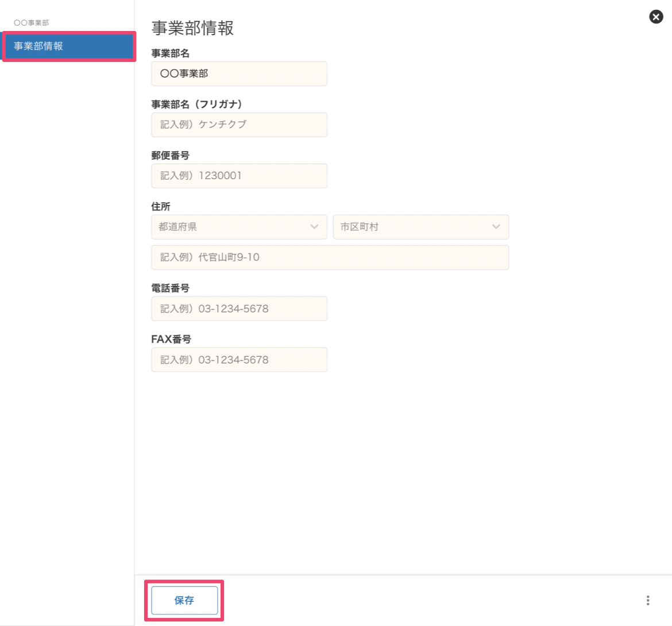Click the フリガナ field with ケンチクブ placeholder
Image resolution: width=672 pixels, height=626 pixels.
click(x=239, y=125)
